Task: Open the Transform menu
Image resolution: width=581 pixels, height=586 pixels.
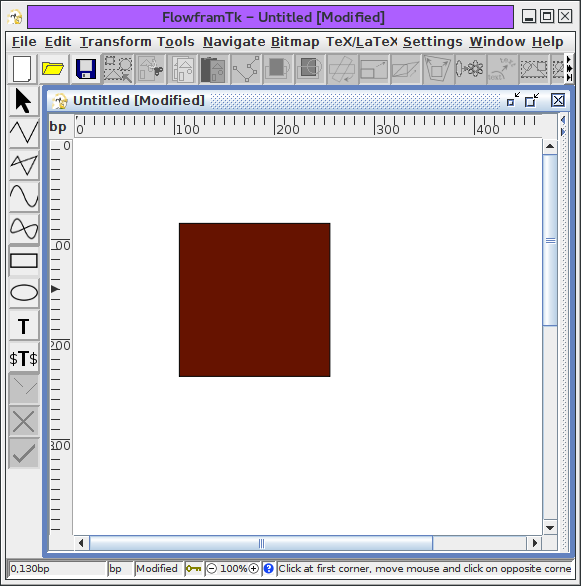Action: pyautogui.click(x=116, y=41)
